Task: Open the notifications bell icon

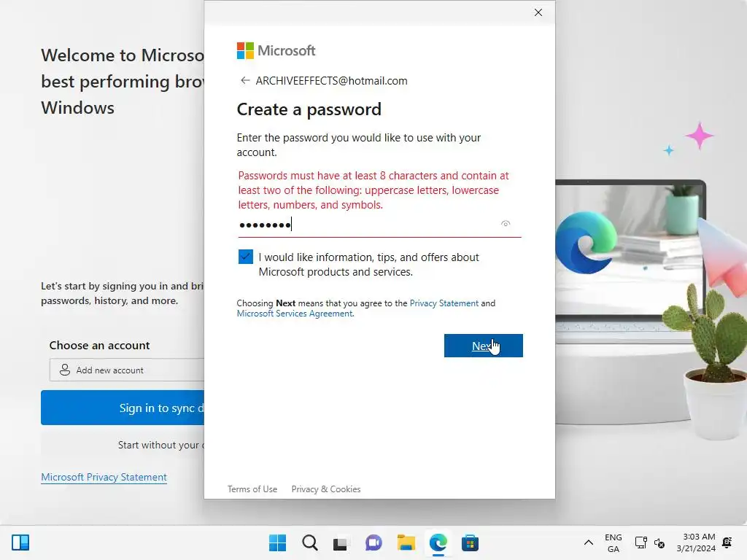Action: tap(727, 542)
